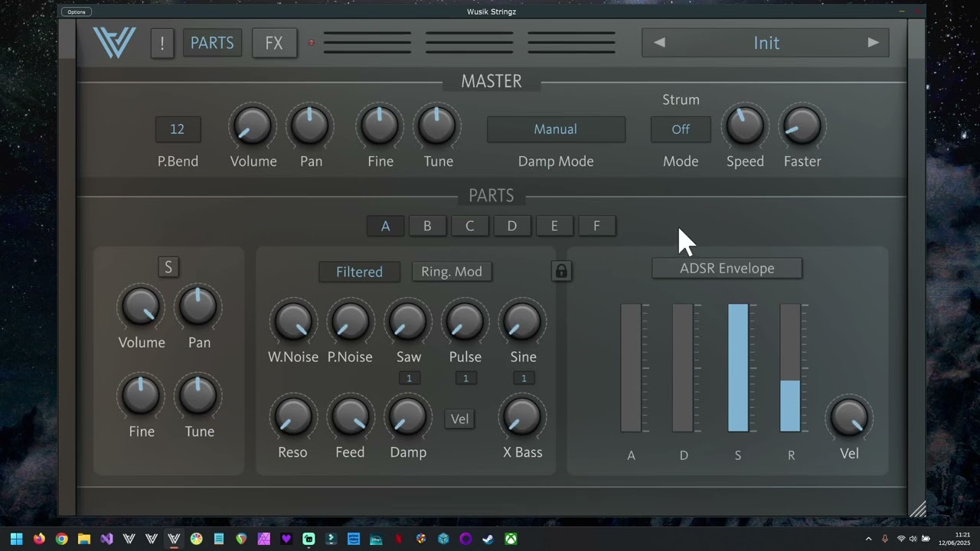Viewport: 980px width, 551px height.
Task: Click the Attack (A) envelope slider
Action: 631,368
